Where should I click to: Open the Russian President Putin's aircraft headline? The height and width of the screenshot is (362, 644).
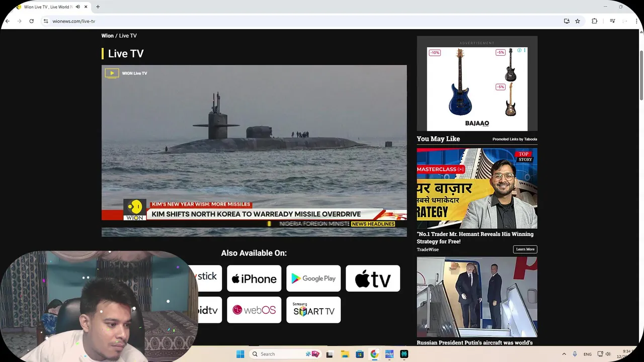point(474,343)
